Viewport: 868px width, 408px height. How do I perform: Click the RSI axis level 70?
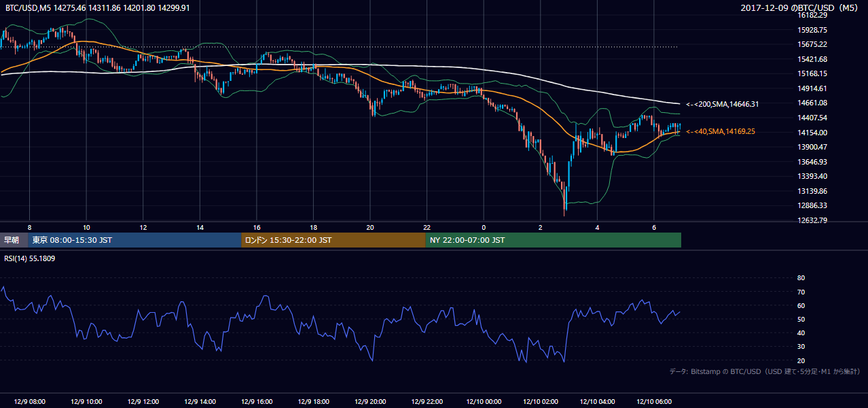tap(801, 292)
